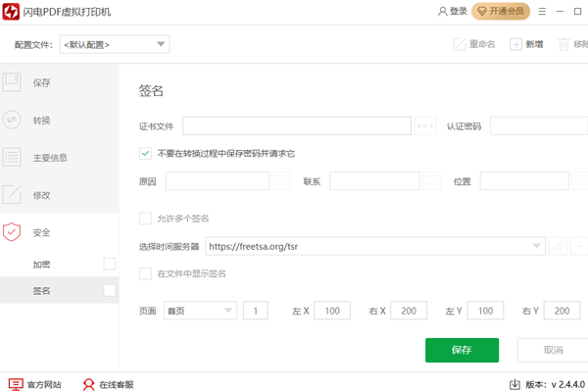Open the 主要信息 section
Screen dimensions: 588x392
pyautogui.click(x=50, y=157)
